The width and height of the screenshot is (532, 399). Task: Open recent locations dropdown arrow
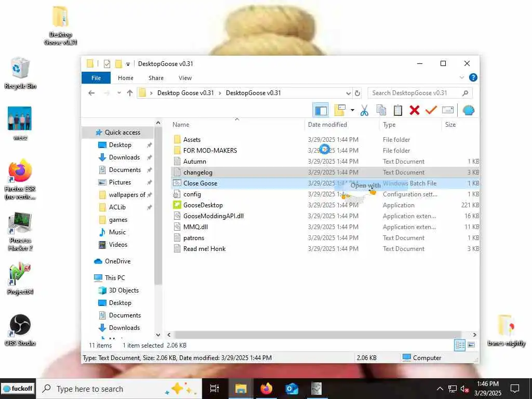tap(119, 93)
